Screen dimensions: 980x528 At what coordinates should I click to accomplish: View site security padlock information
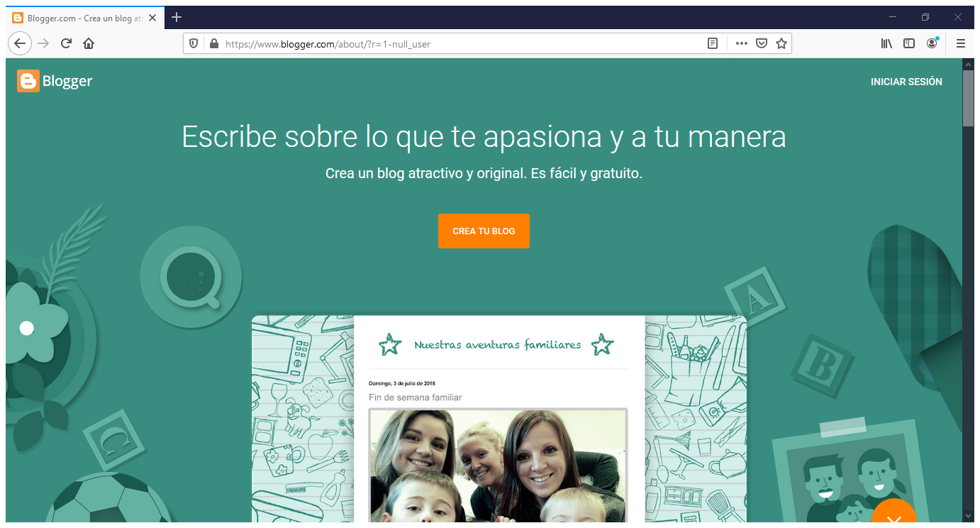213,43
